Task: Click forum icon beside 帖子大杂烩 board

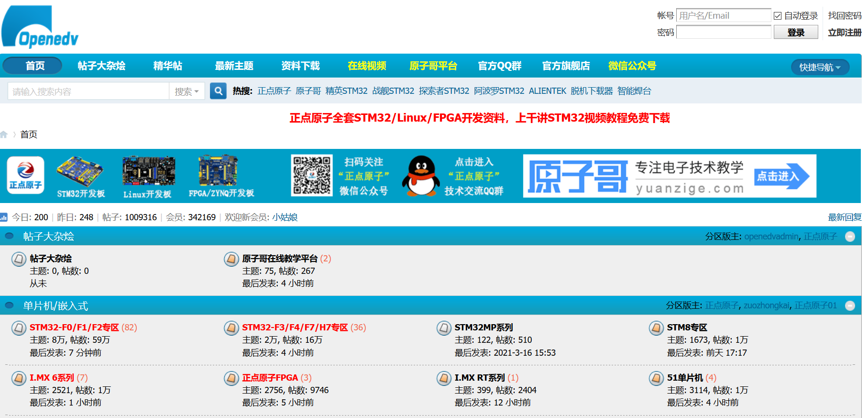Action: click(19, 260)
